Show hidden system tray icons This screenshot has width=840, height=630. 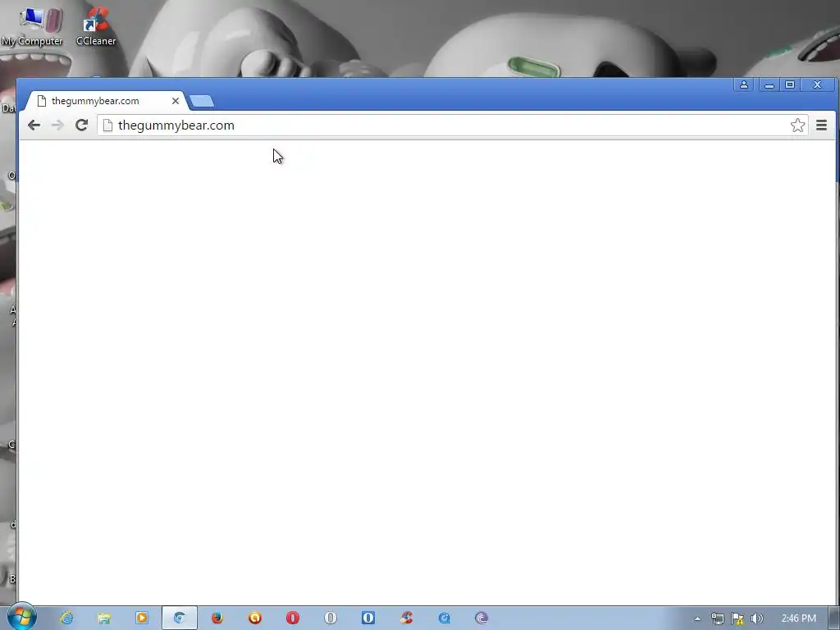[x=697, y=619]
